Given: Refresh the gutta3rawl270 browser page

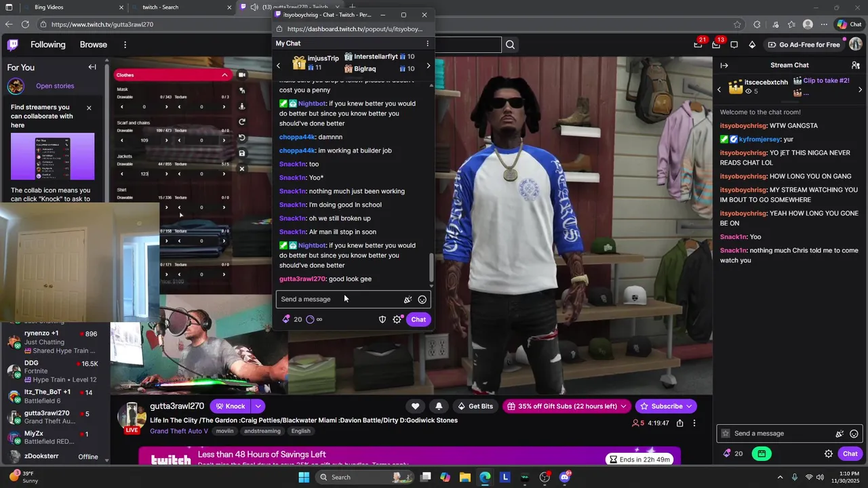Looking at the screenshot, I should (x=25, y=24).
